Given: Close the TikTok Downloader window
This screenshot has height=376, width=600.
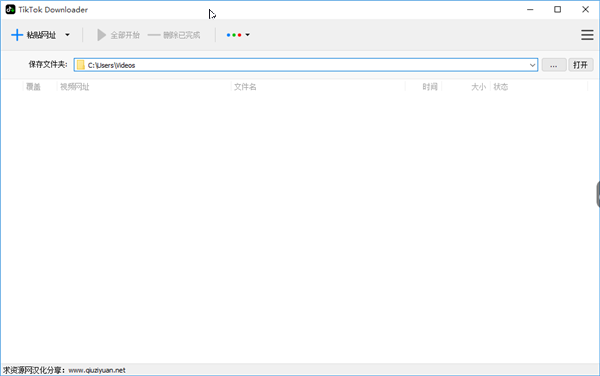Looking at the screenshot, I should 585,10.
